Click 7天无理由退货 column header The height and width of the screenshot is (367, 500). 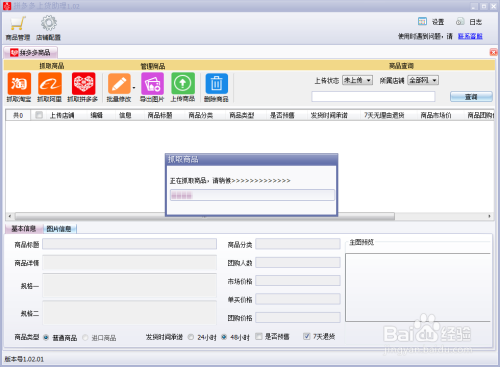point(384,115)
